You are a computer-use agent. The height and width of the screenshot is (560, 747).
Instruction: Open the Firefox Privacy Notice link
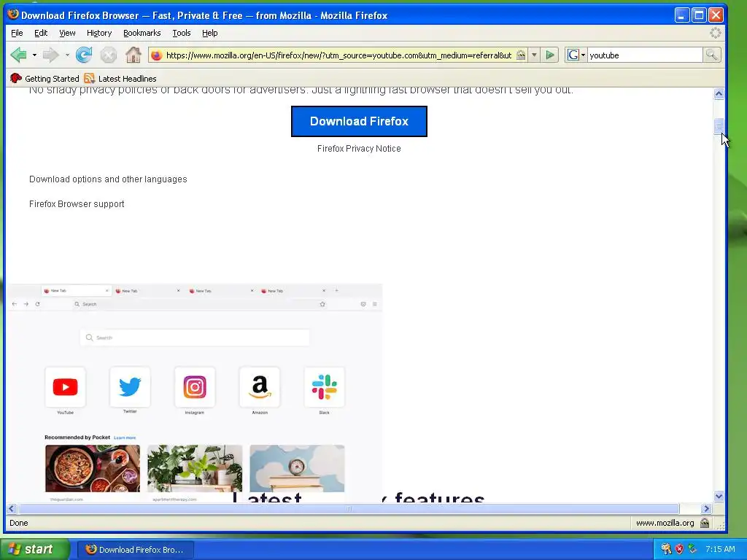[359, 149]
